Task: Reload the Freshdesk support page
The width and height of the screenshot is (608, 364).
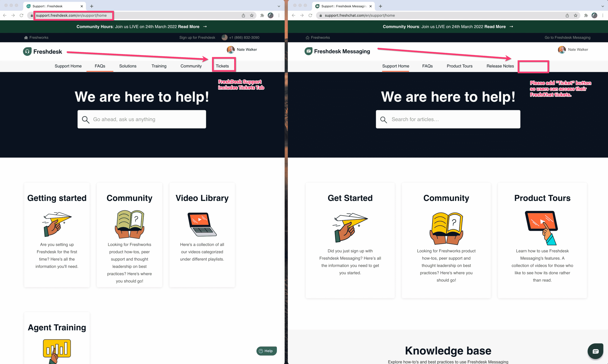Action: pos(22,15)
